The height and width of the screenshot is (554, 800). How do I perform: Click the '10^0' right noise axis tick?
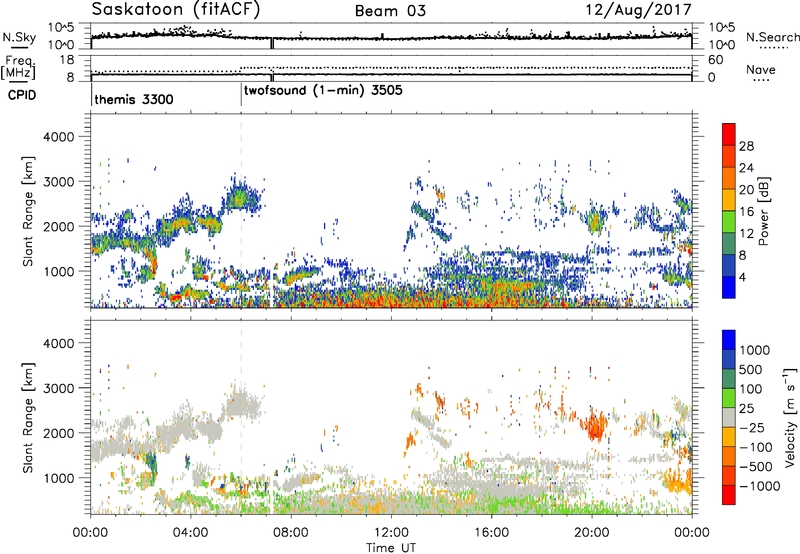click(722, 45)
